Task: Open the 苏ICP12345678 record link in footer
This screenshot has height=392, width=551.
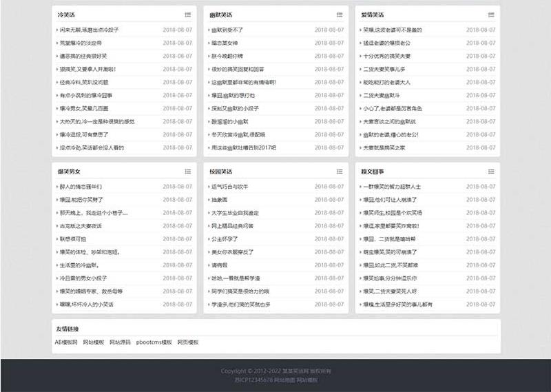Action: [253, 380]
